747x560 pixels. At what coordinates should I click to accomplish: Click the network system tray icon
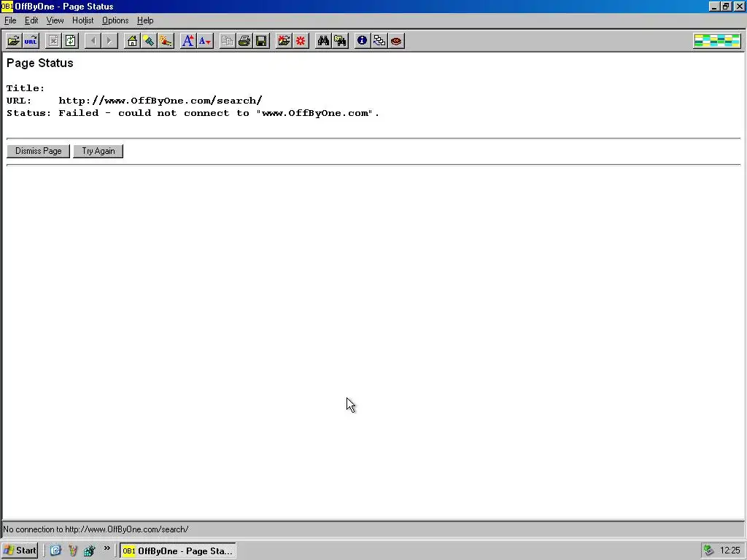click(x=709, y=551)
